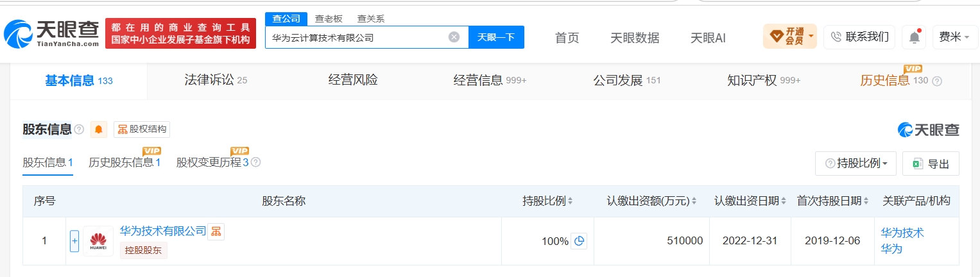Switch to 公司发展 tab

pos(627,81)
